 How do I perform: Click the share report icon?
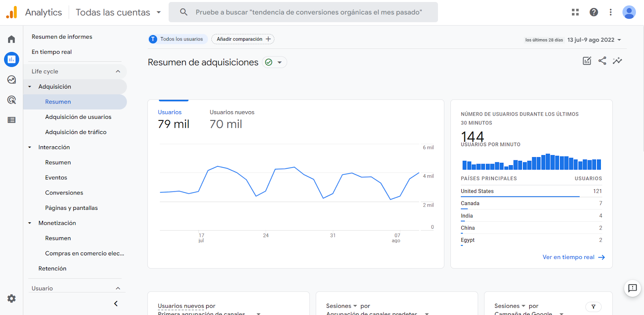click(x=602, y=61)
